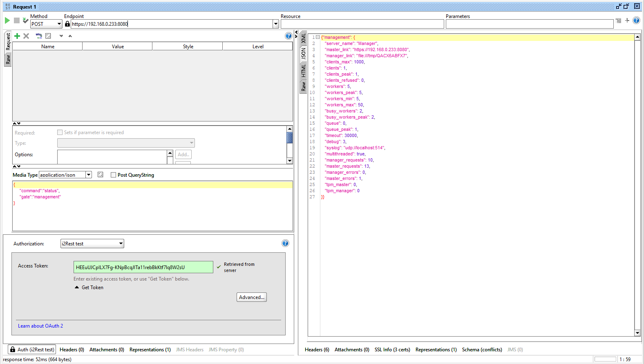
Task: Click the Advanced... button
Action: tap(252, 297)
